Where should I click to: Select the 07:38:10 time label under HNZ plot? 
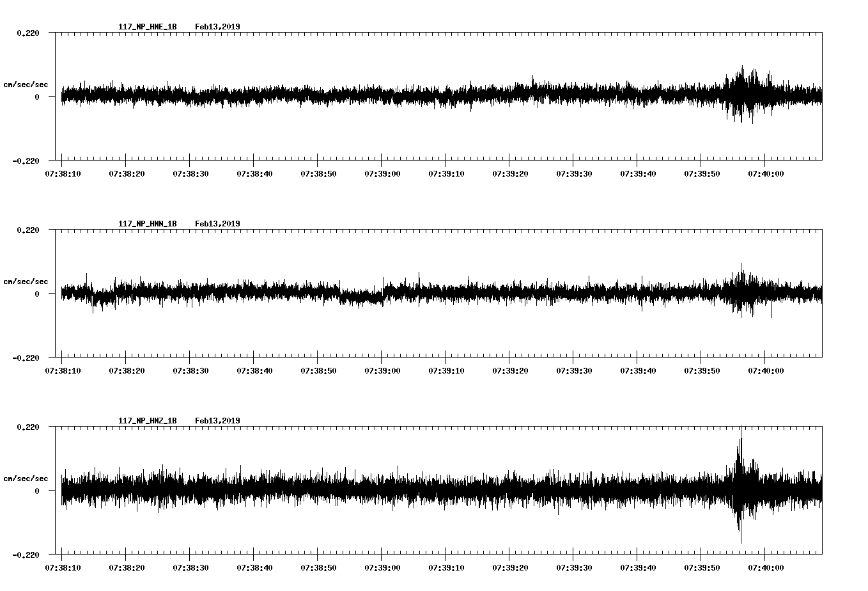click(x=63, y=567)
